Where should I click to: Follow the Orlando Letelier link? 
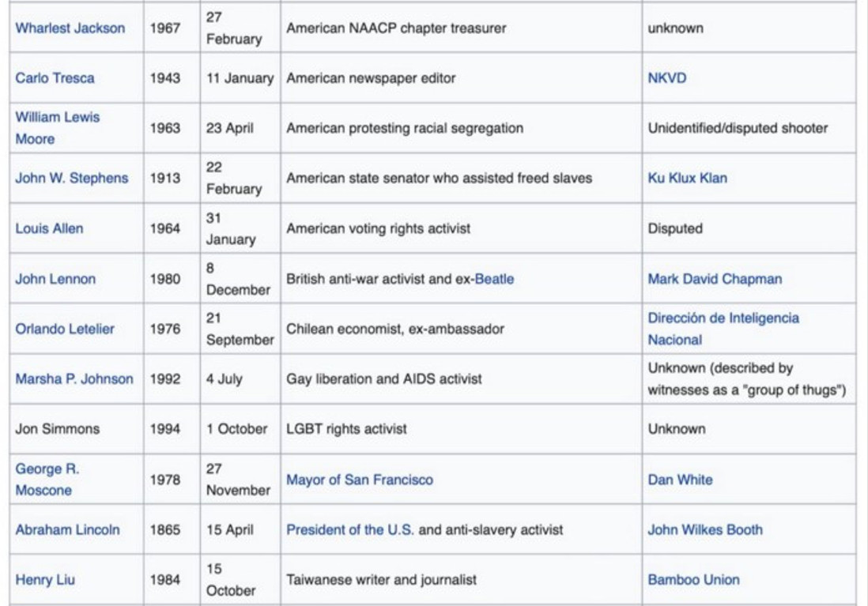click(x=65, y=329)
